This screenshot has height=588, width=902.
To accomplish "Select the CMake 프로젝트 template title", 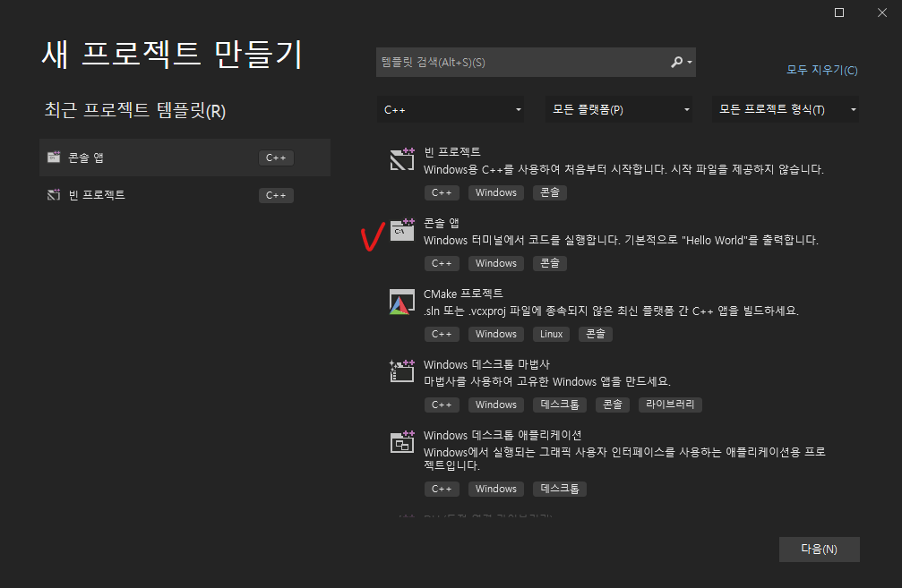I will click(463, 294).
